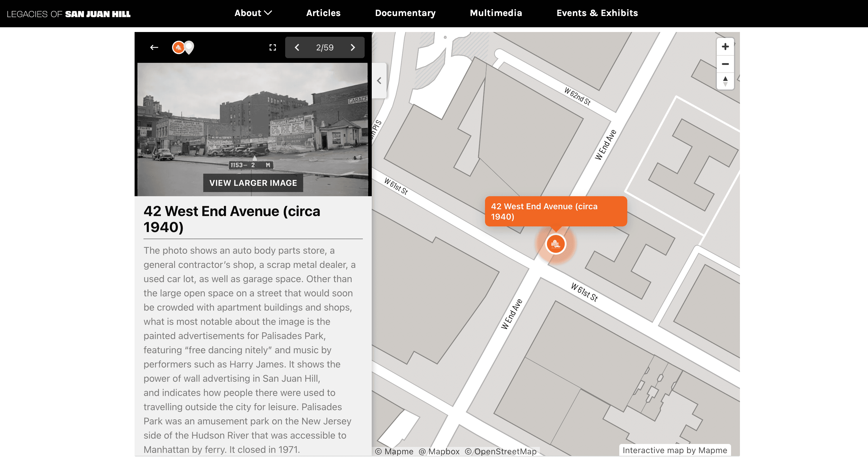Click the orange building marker on map
Viewport: 868px width, 457px height.
click(555, 244)
